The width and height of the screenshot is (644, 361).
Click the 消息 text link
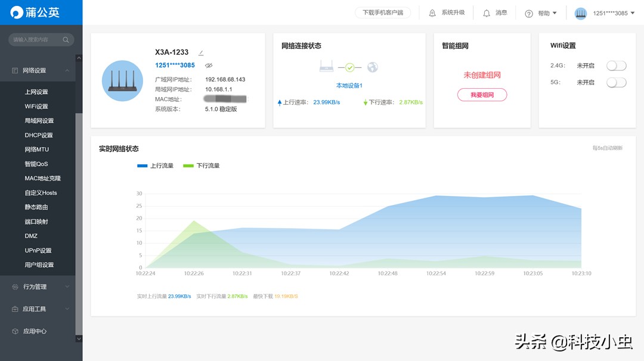[x=501, y=13]
